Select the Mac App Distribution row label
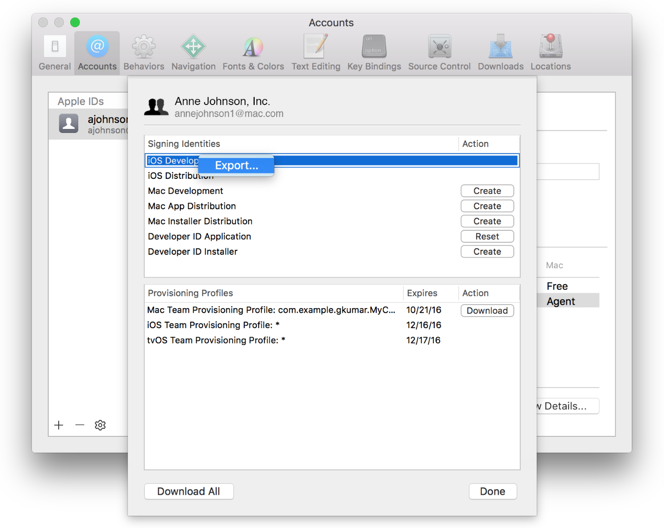The height and width of the screenshot is (528, 664). pyautogui.click(x=192, y=206)
